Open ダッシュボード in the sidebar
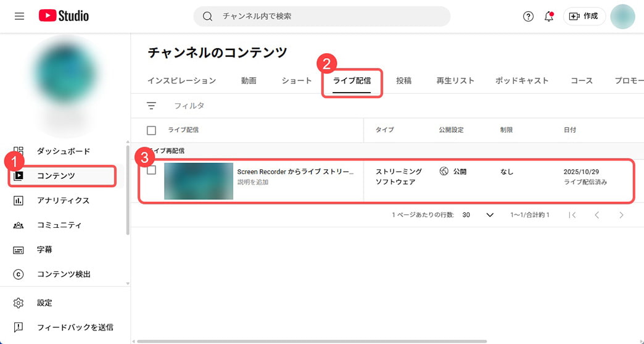This screenshot has height=344, width=644. pos(64,151)
